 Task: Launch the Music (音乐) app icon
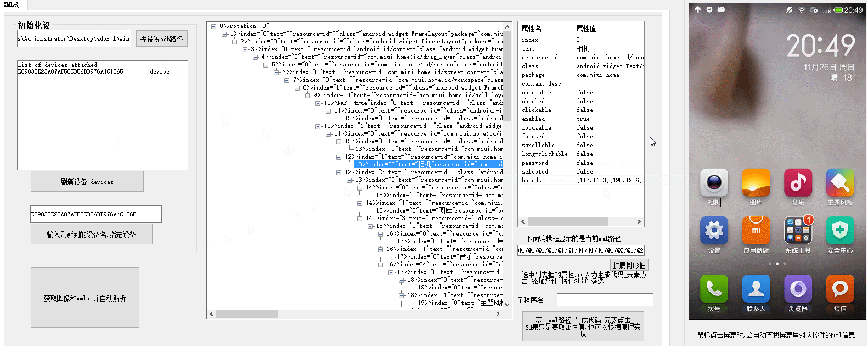798,183
